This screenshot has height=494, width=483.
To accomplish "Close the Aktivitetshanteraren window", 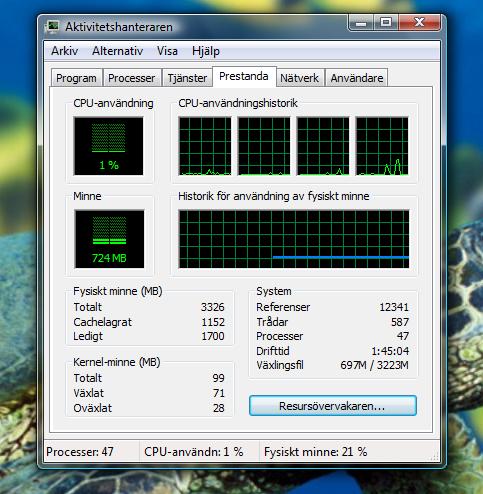I will coord(419,23).
